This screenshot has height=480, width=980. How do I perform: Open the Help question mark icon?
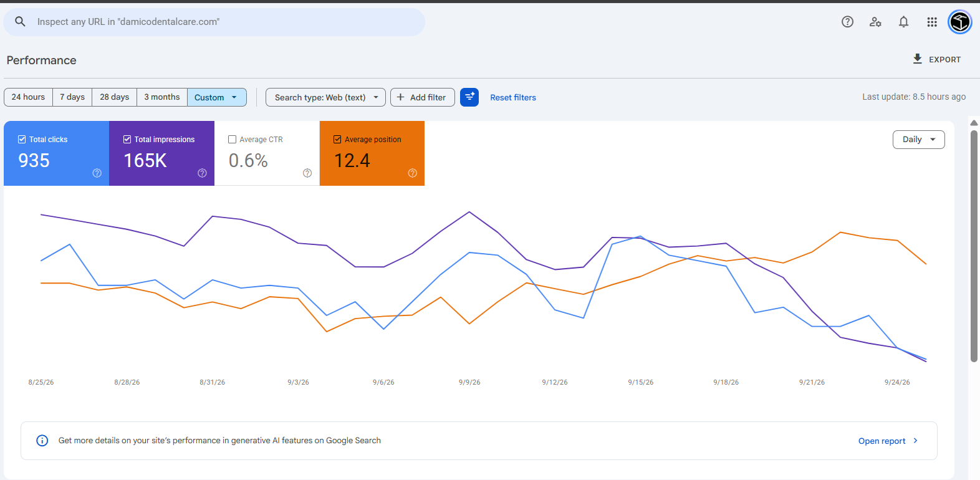click(x=847, y=22)
